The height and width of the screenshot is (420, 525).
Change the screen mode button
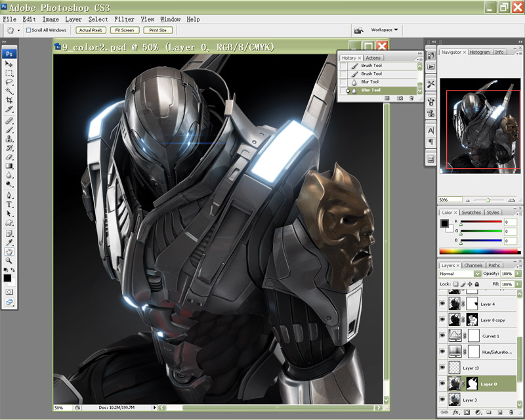(9, 302)
